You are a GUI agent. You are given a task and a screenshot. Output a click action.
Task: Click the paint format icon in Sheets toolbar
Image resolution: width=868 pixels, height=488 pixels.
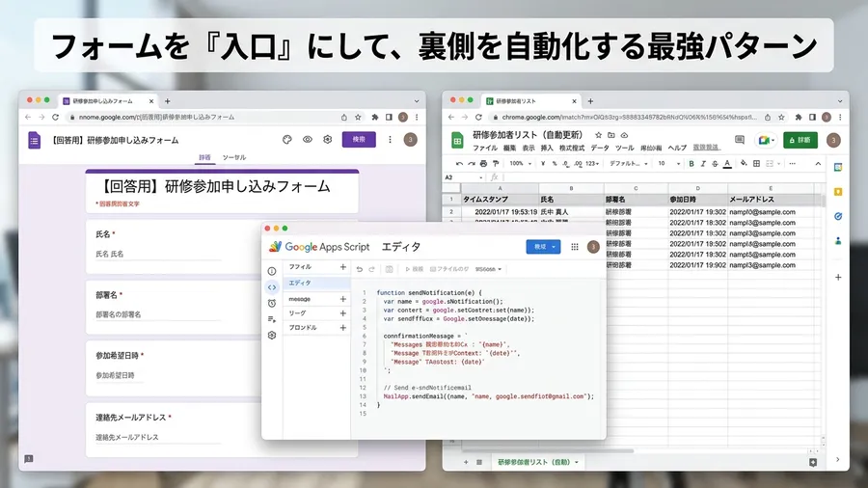[x=496, y=164]
